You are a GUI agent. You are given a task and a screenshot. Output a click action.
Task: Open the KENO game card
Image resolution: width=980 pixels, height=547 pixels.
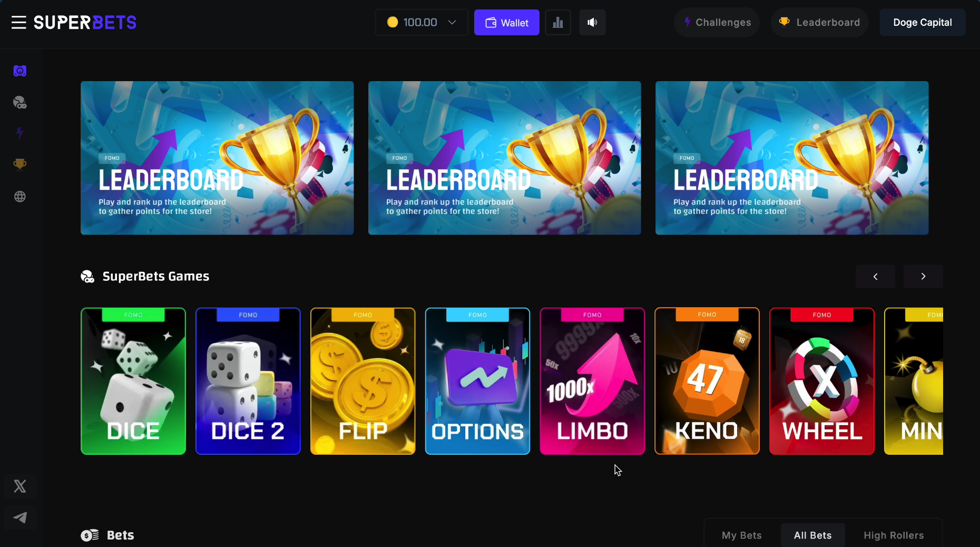(x=707, y=381)
